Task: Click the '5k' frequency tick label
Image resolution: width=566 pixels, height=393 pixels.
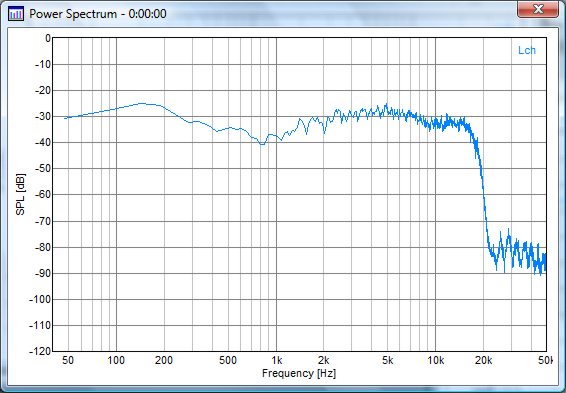Action: pyautogui.click(x=387, y=360)
